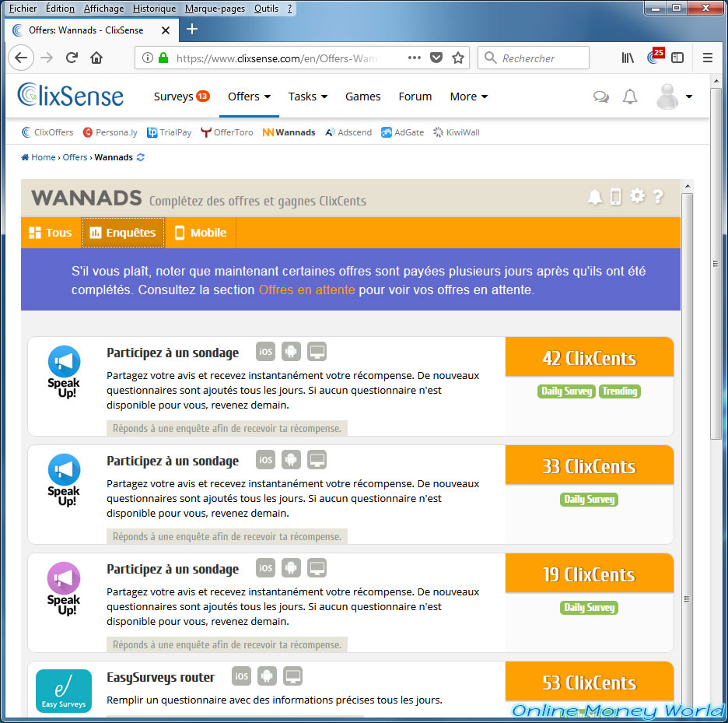
Task: Click Android icon on 33 ClixCents offer
Action: 291,460
